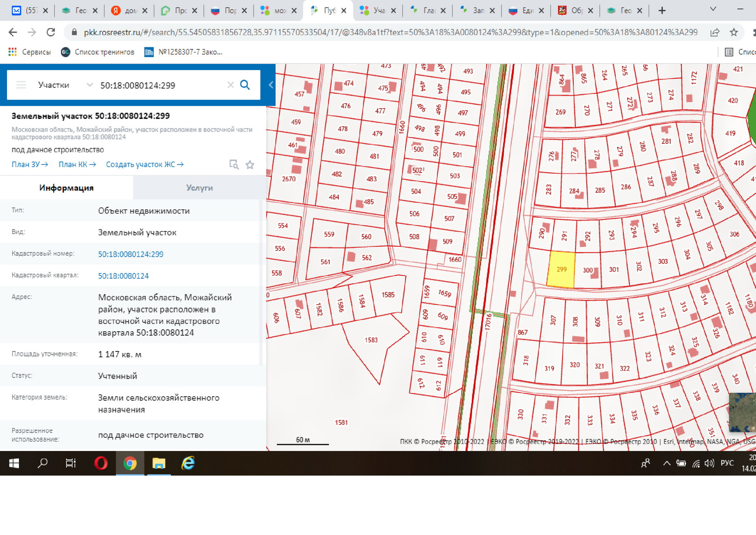756x535 pixels.
Task: Open the hamburger menu in search box
Action: click(x=21, y=85)
